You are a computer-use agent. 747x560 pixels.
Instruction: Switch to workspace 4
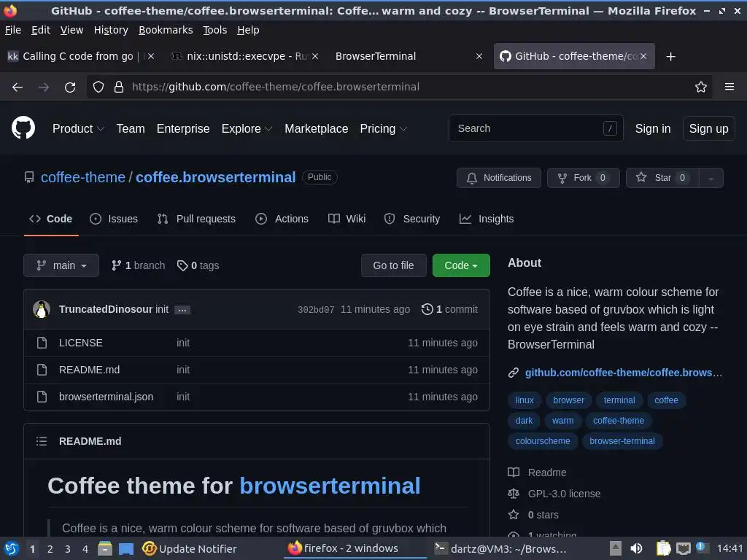point(85,549)
